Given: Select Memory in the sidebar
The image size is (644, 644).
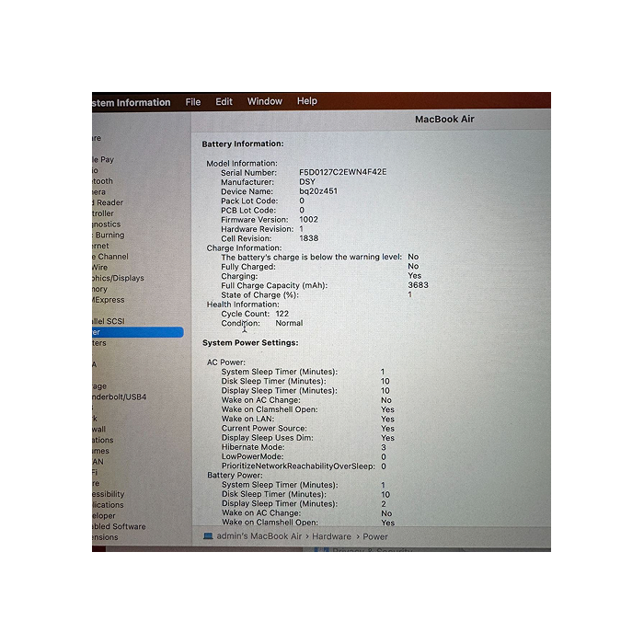Looking at the screenshot, I should pos(99,289).
